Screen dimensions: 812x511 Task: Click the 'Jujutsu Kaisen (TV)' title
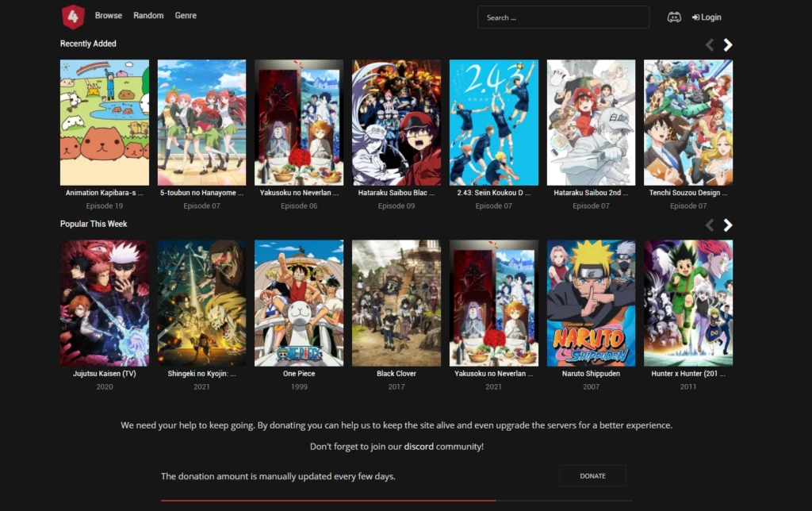click(x=104, y=374)
